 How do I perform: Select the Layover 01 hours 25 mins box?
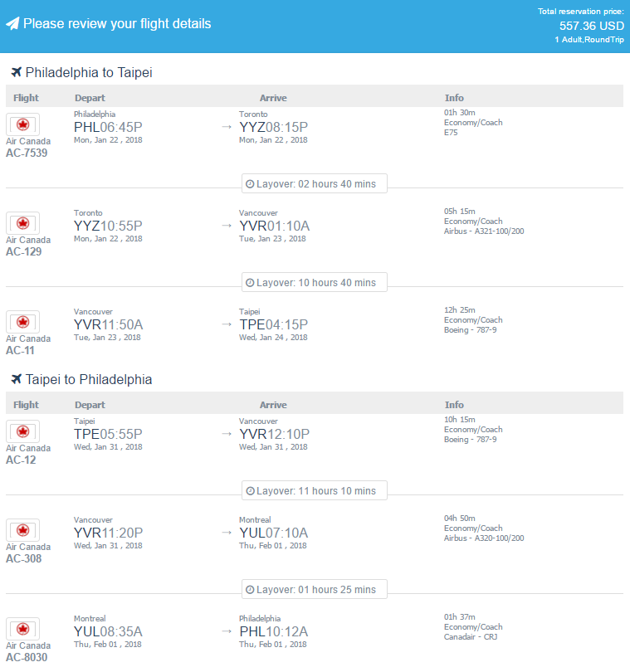(315, 589)
